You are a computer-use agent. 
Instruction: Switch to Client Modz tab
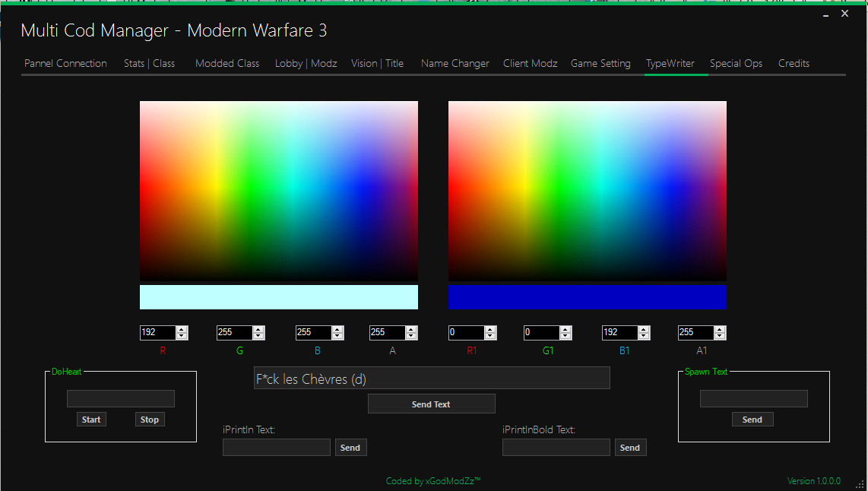tap(531, 64)
